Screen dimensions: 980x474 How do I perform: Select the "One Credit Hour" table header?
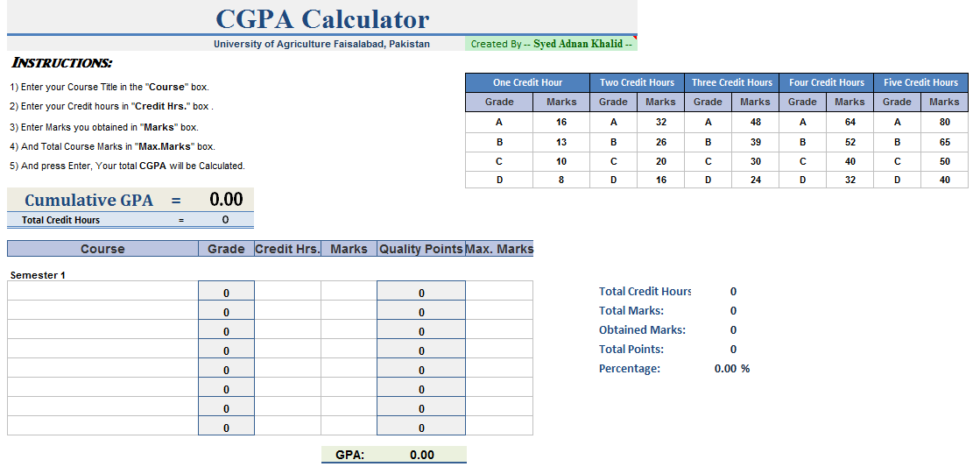pos(527,82)
